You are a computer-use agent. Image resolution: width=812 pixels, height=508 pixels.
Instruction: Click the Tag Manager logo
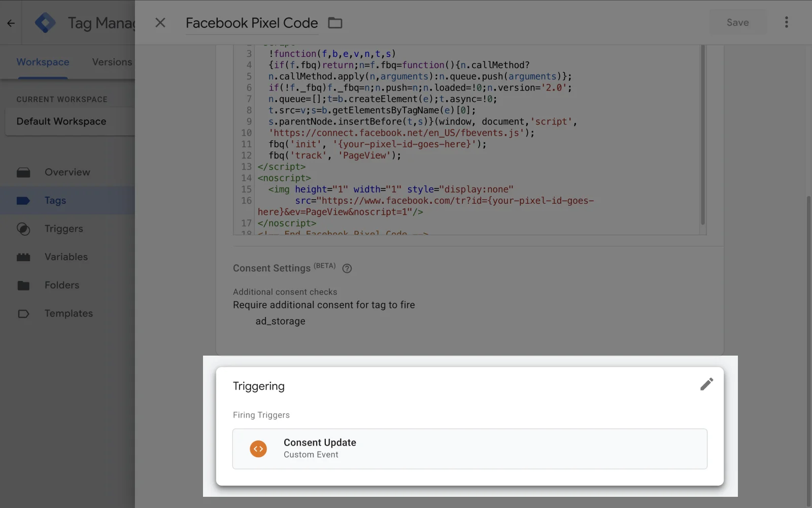(45, 23)
